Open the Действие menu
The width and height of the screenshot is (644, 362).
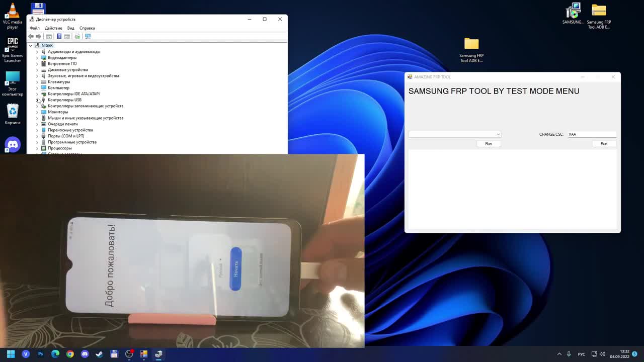[x=53, y=28]
